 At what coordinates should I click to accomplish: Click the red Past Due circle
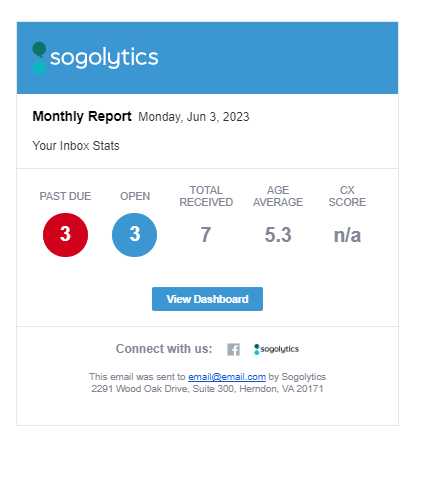tap(65, 235)
